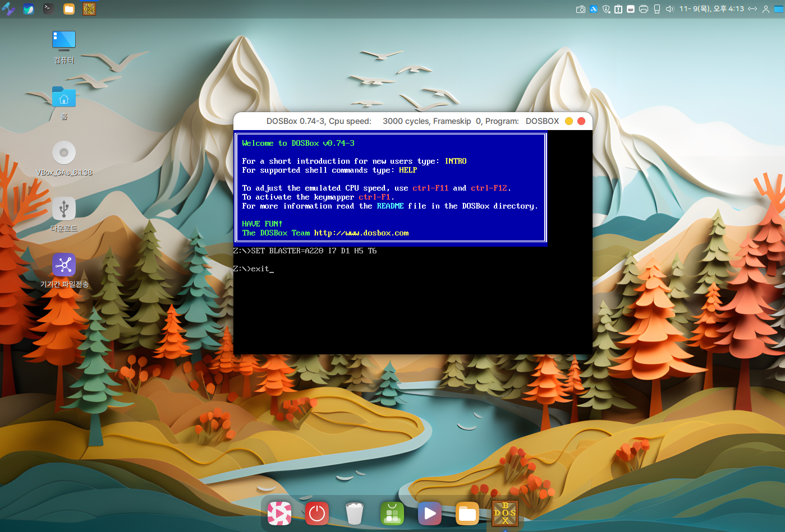This screenshot has width=785, height=532.
Task: Open the security shield tray icon
Action: (x=606, y=9)
